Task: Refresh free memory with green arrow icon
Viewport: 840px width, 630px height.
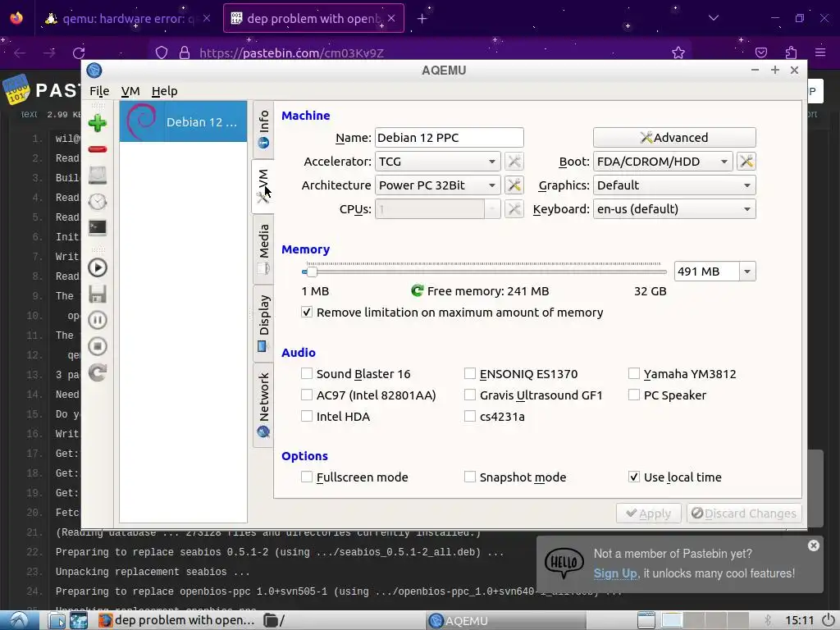Action: [418, 291]
